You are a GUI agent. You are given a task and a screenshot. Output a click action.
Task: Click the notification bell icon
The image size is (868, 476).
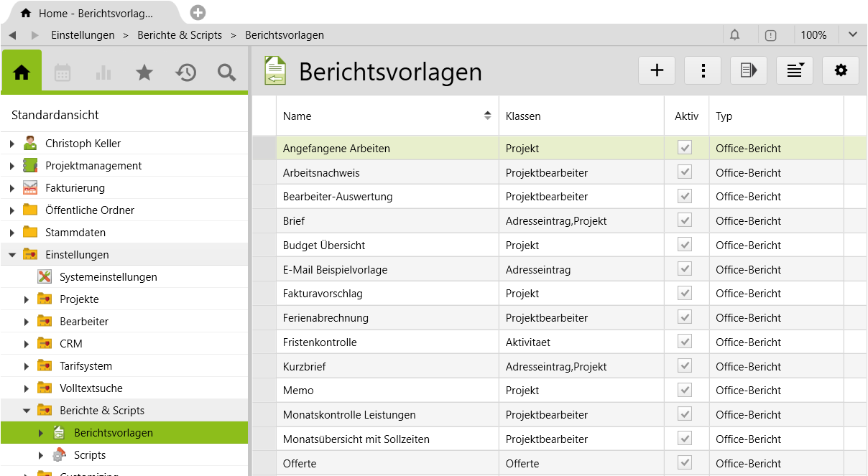734,34
